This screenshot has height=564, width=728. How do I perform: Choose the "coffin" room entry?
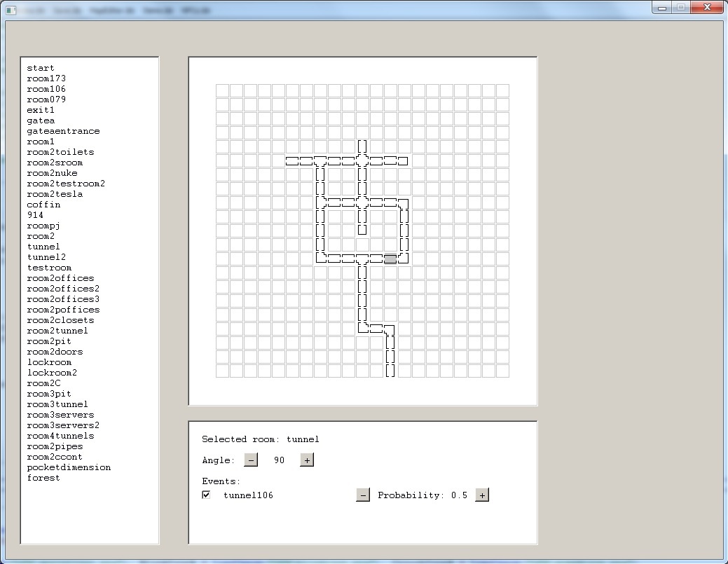pos(43,205)
